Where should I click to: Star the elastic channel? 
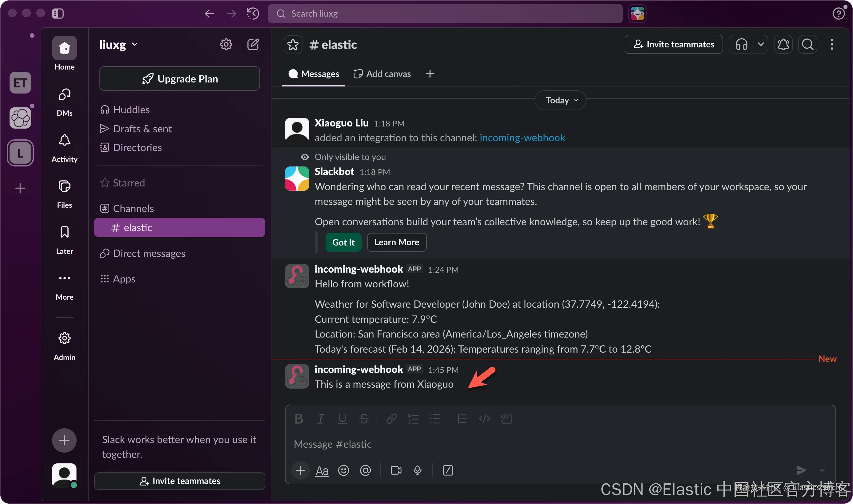click(x=293, y=45)
